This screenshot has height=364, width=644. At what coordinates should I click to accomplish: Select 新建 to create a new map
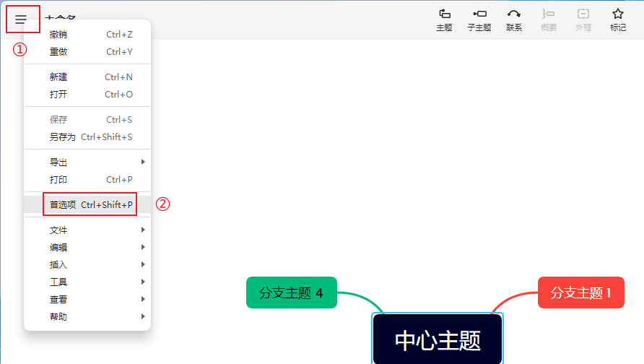pos(87,77)
